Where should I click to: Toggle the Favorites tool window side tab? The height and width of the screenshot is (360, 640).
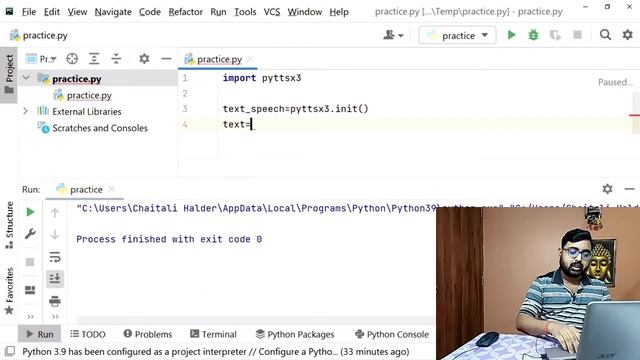click(9, 291)
